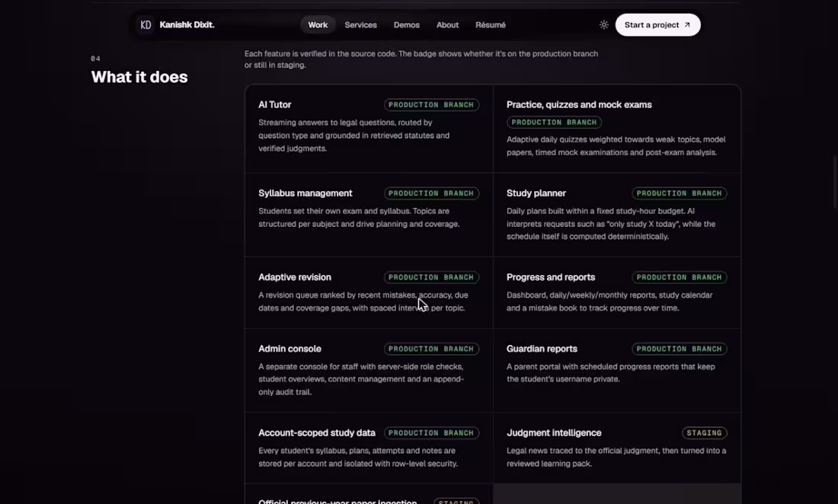This screenshot has height=504, width=838.
Task: Click the Judgment intelligence title
Action: (554, 433)
